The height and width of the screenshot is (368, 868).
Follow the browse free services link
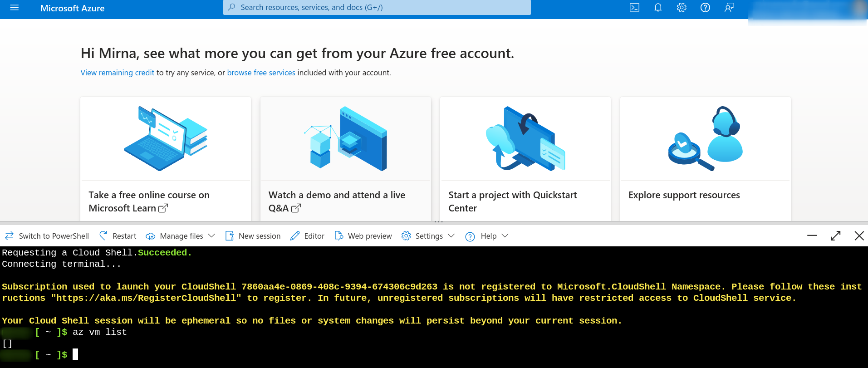[261, 73]
